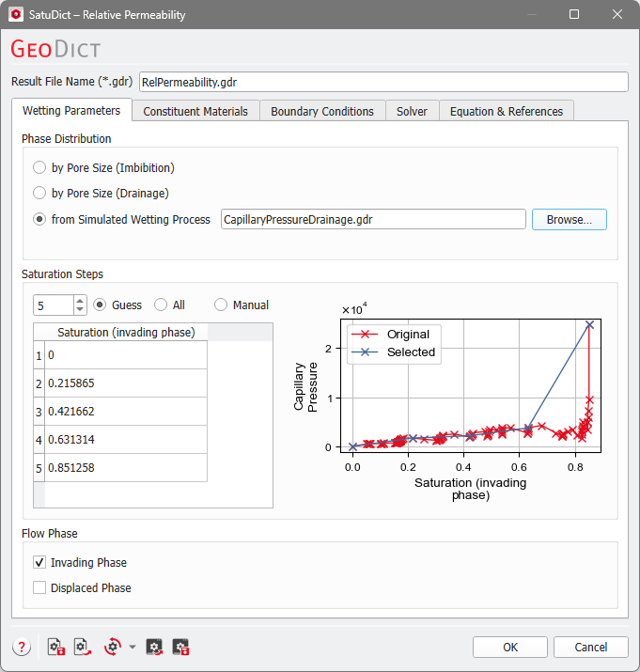Image resolution: width=640 pixels, height=672 pixels.
Task: Select saturation table cell with value 0
Action: [x=126, y=355]
